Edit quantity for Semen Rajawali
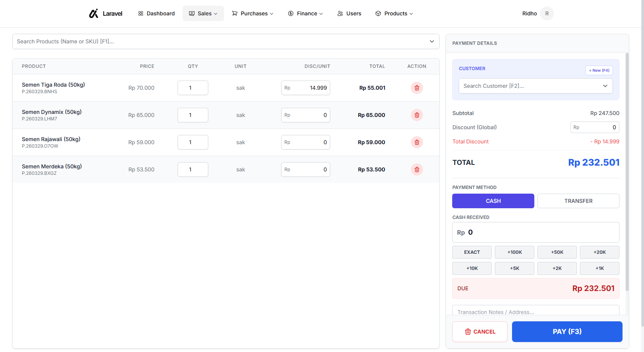 tap(193, 142)
